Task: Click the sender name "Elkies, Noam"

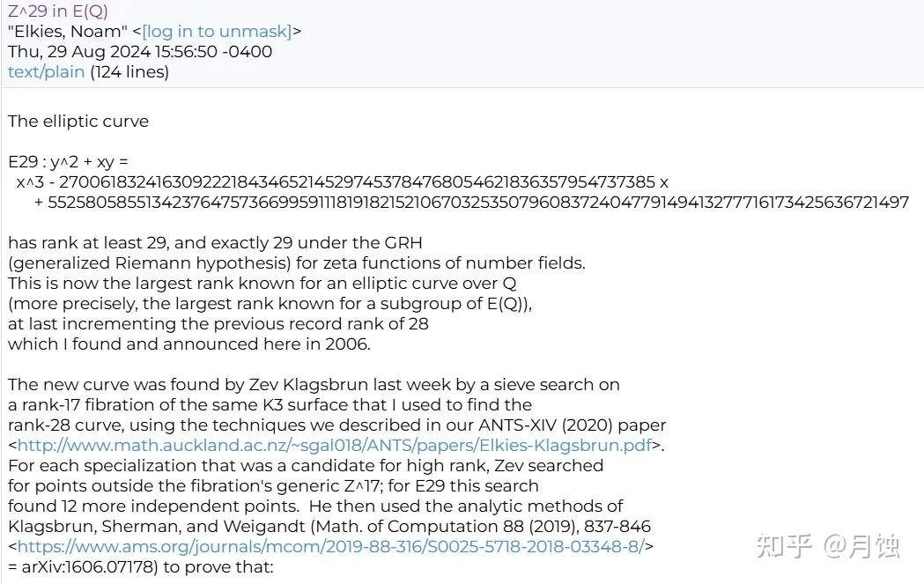Action: pos(68,31)
